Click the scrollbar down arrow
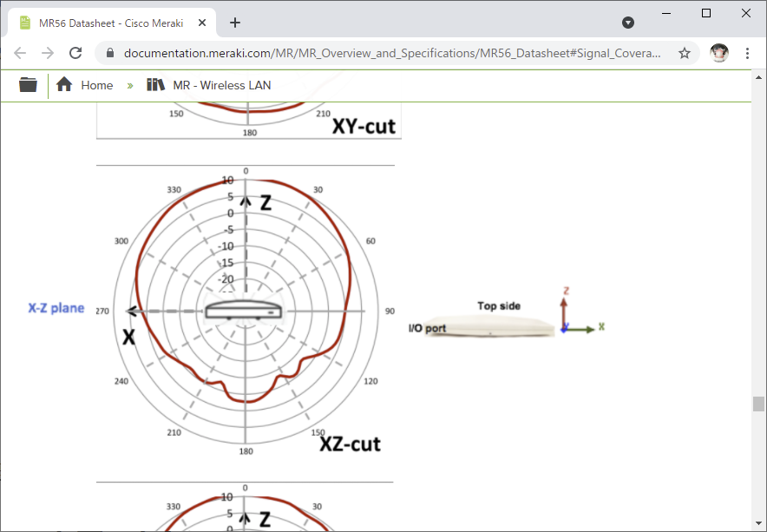Image resolution: width=767 pixels, height=532 pixels. [758, 523]
